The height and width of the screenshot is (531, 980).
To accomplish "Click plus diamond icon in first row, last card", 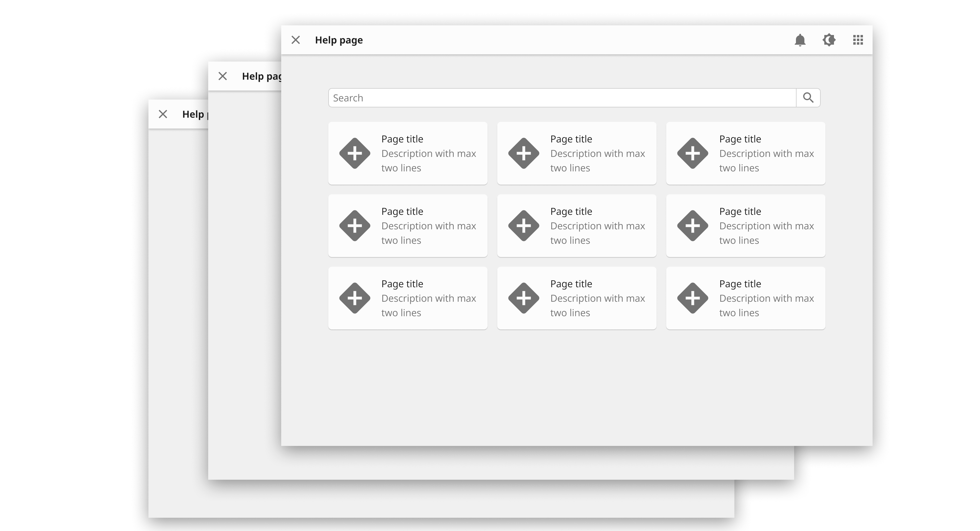I will (x=692, y=153).
